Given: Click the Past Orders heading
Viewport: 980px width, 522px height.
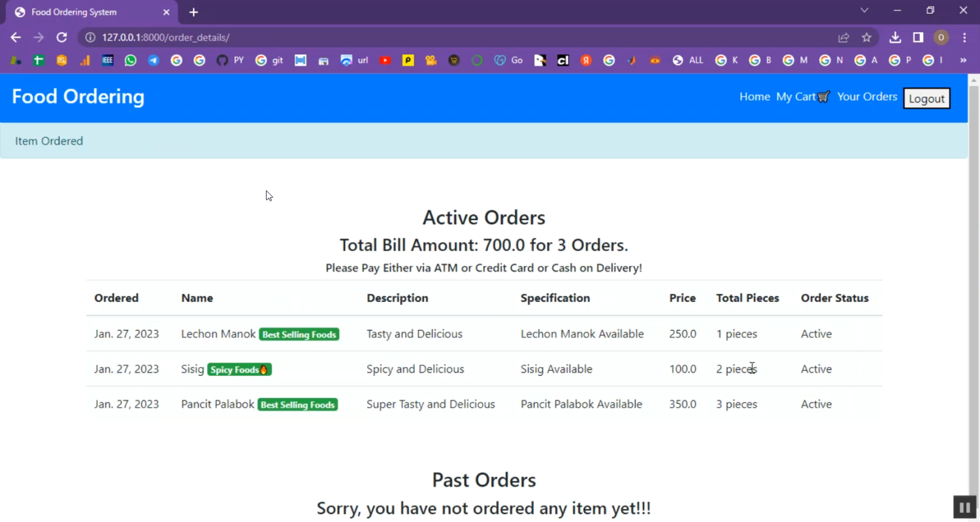Looking at the screenshot, I should [x=483, y=480].
